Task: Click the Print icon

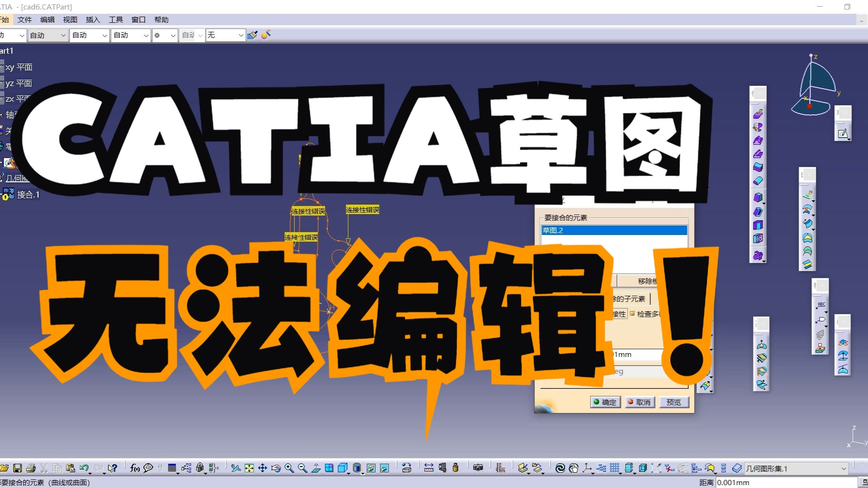Action: coord(31,468)
